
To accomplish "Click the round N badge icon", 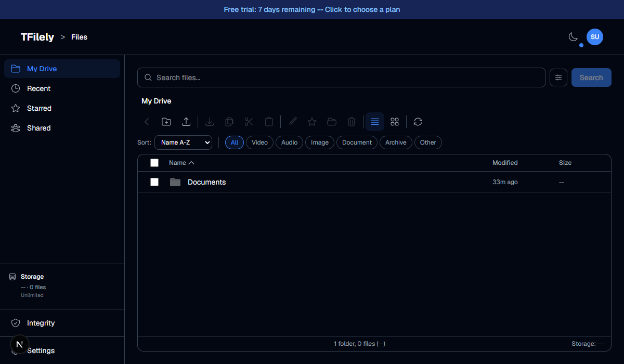I will point(20,344).
